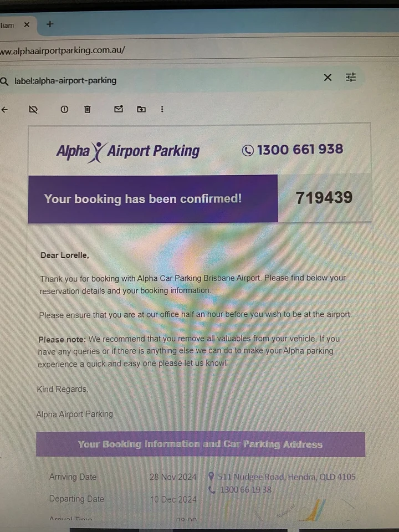This screenshot has height=532, width=399.
Task: Click the Alpha Airport Parking logo
Action: 127,151
